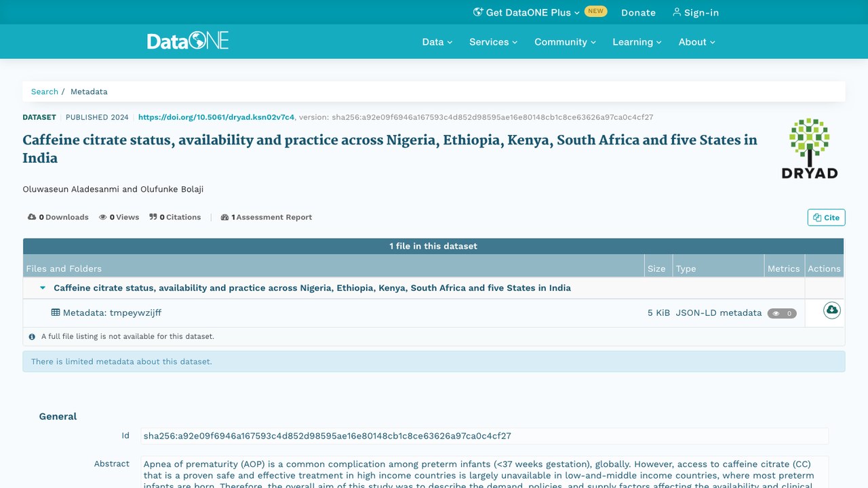This screenshot has height=488, width=868.
Task: Open the dataset DOI link
Action: coord(216,117)
